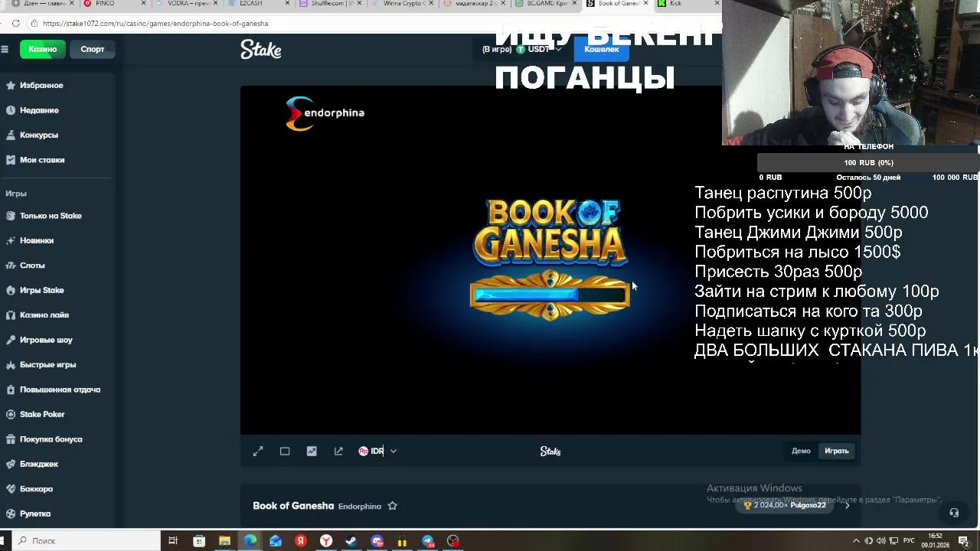This screenshot has height=551, width=980.
Task: Open File Explorer from taskbar
Action: click(224, 541)
